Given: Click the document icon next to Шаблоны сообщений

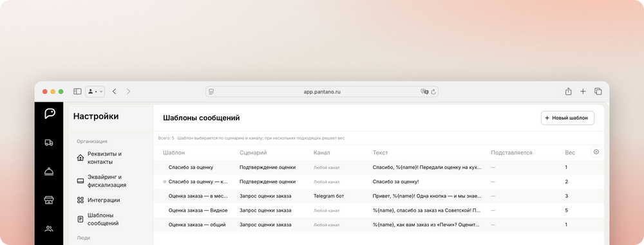Looking at the screenshot, I should pyautogui.click(x=80, y=219).
